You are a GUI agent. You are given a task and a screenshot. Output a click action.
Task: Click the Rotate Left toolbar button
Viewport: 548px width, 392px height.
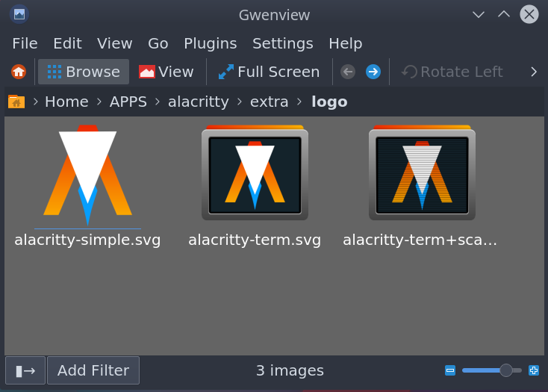[452, 72]
